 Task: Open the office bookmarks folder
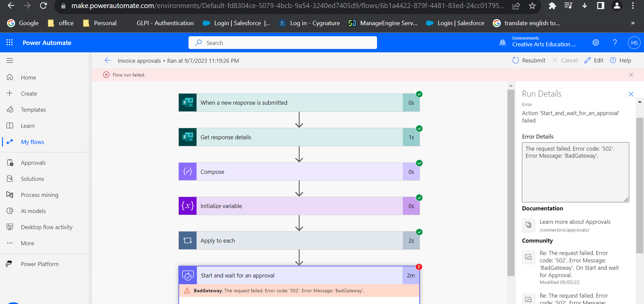coord(61,23)
